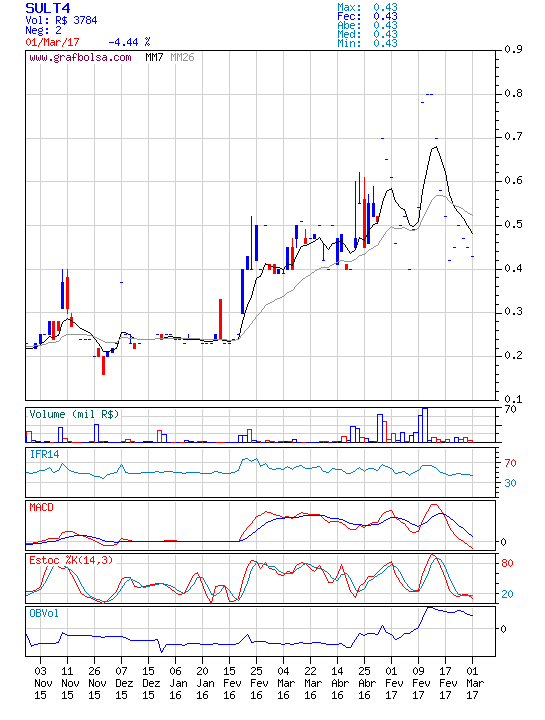Screen dimensions: 545x720
Task: Click the Neg: 2 trades text
Action: pos(43,31)
